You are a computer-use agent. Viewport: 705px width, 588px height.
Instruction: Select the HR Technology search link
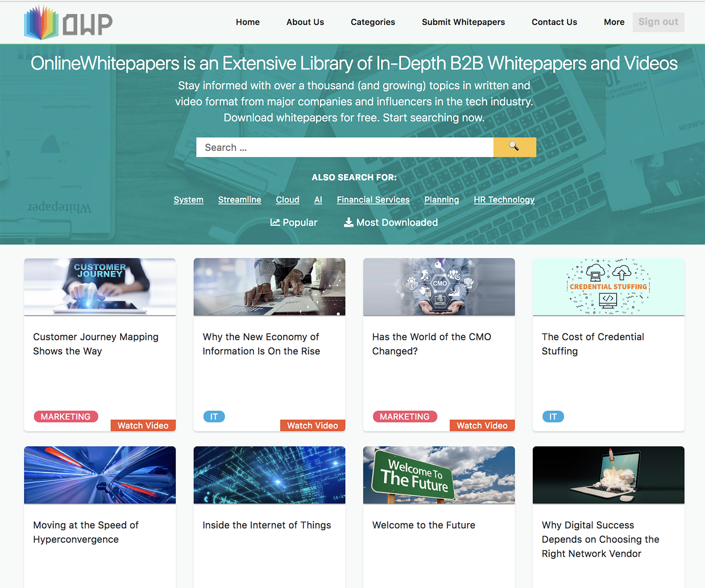point(504,200)
